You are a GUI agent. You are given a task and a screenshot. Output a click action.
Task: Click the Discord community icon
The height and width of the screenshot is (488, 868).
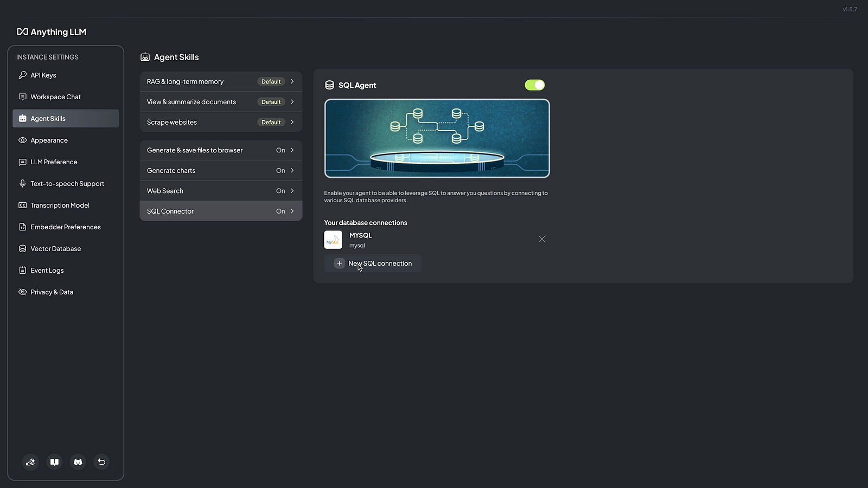tap(78, 462)
